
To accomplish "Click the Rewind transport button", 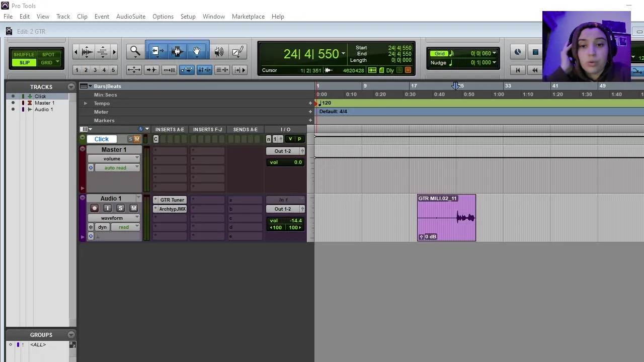I will [535, 70].
